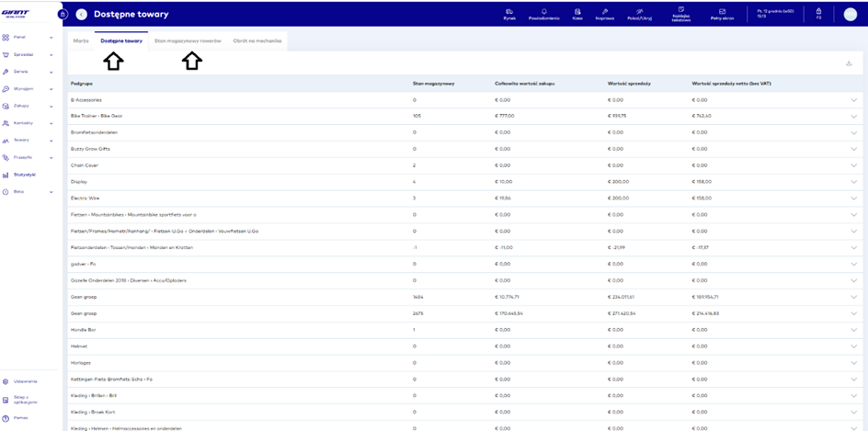Open the Naprawa wrench icon
This screenshot has height=431, width=868.
(605, 13)
